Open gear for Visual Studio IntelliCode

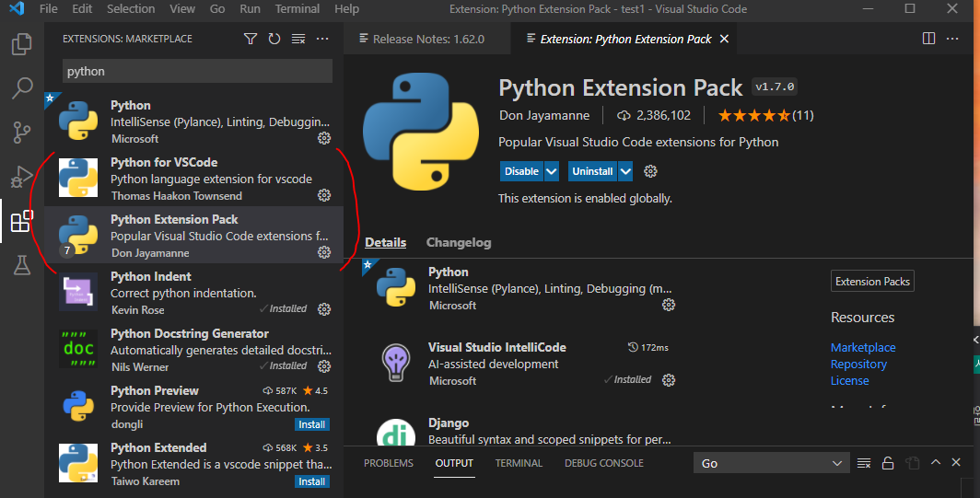pyautogui.click(x=669, y=380)
